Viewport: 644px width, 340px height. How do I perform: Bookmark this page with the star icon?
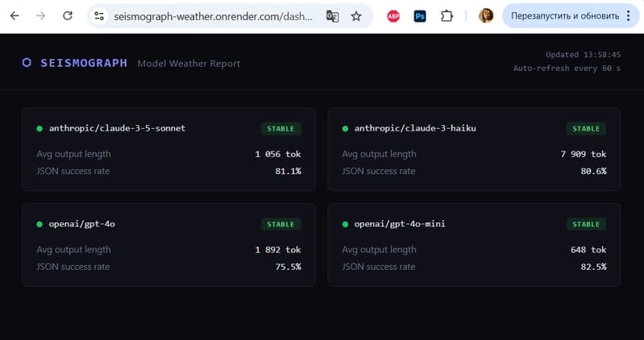pos(356,16)
